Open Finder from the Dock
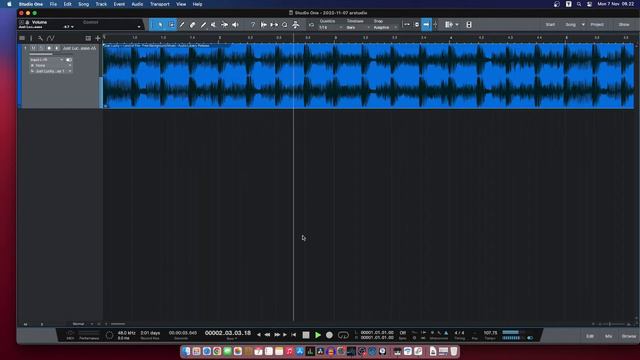 tap(187, 351)
